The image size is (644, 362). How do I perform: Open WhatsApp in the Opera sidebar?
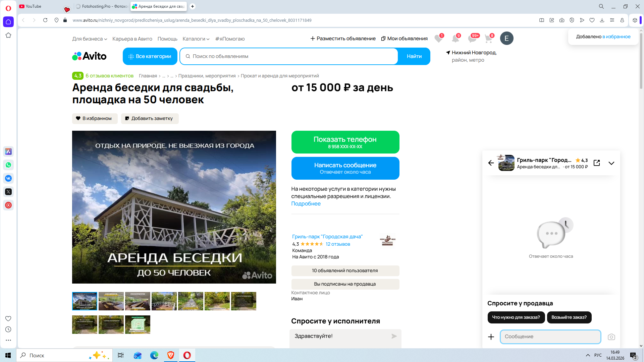8,165
